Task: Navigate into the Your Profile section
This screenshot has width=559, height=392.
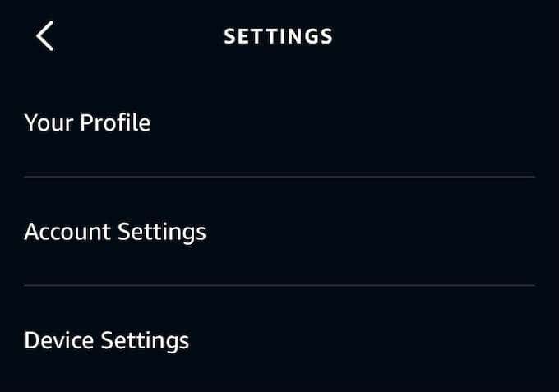Action: tap(88, 123)
